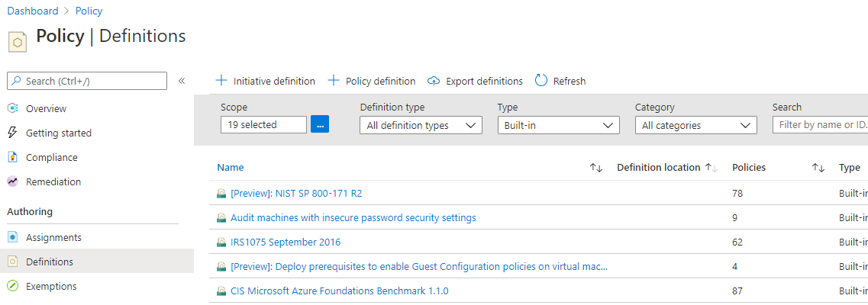The width and height of the screenshot is (868, 305).
Task: Click the Getting started lightning icon
Action: pos(12,133)
